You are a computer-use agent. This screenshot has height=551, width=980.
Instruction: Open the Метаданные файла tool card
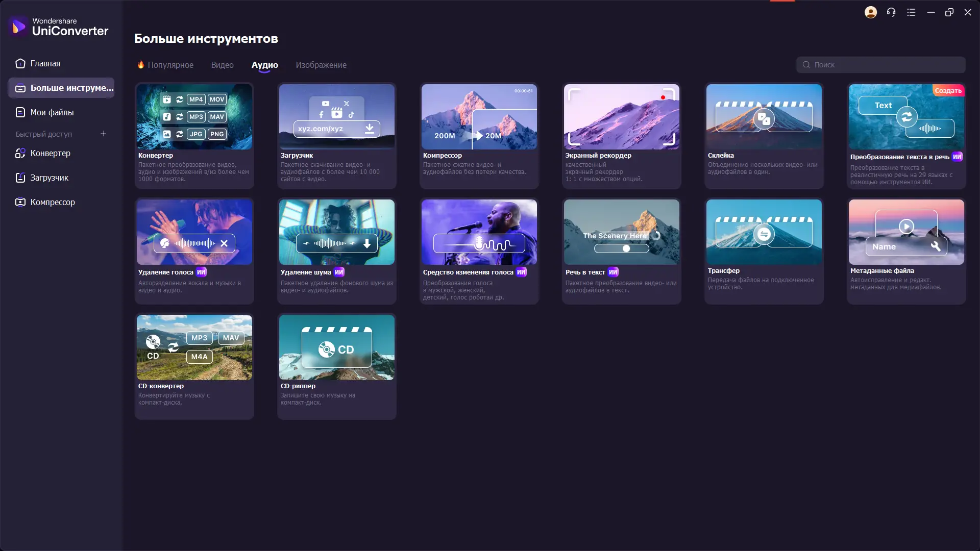(906, 251)
